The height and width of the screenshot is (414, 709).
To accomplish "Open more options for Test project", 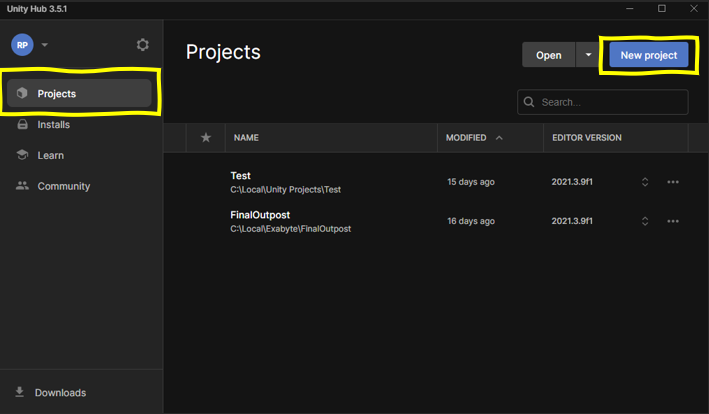I will [673, 182].
